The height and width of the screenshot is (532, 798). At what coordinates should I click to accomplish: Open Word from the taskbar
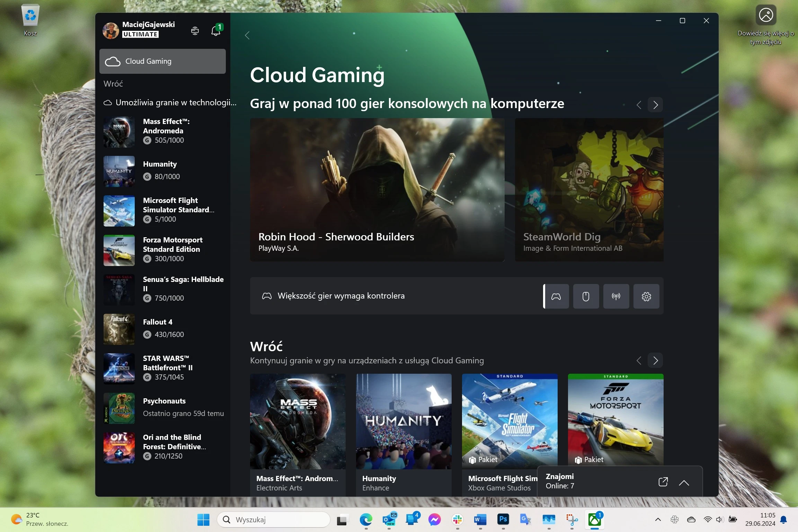pos(480,520)
